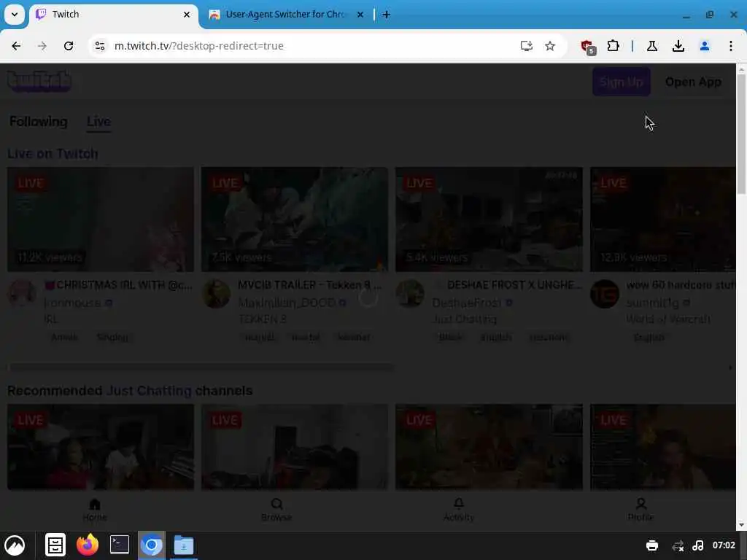Click the music note tray icon
Image resolution: width=747 pixels, height=560 pixels.
[x=698, y=545]
